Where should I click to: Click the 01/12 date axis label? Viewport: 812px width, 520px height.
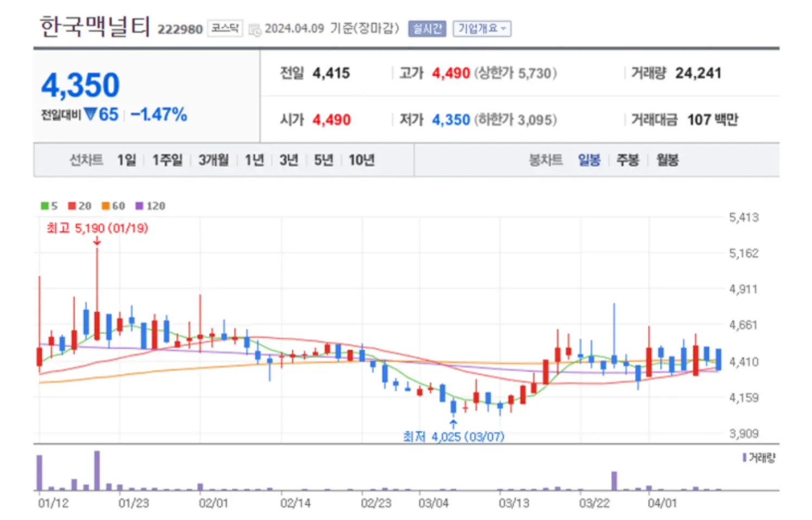(x=53, y=503)
